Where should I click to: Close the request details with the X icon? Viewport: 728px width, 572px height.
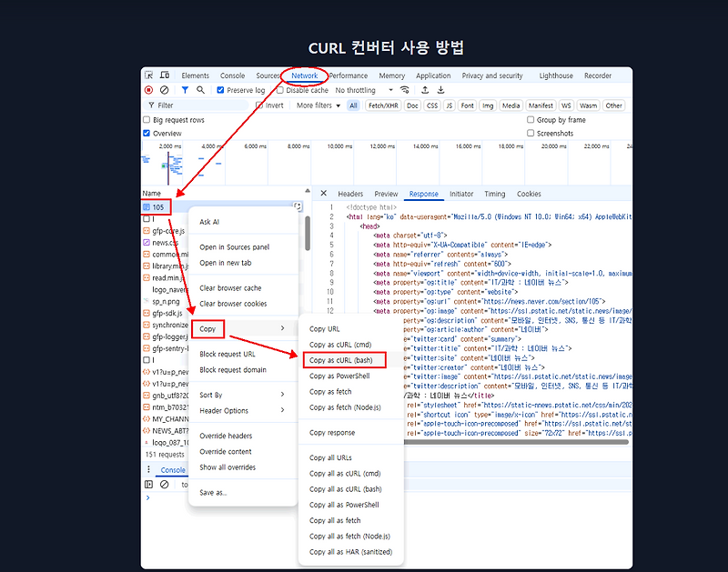323,194
